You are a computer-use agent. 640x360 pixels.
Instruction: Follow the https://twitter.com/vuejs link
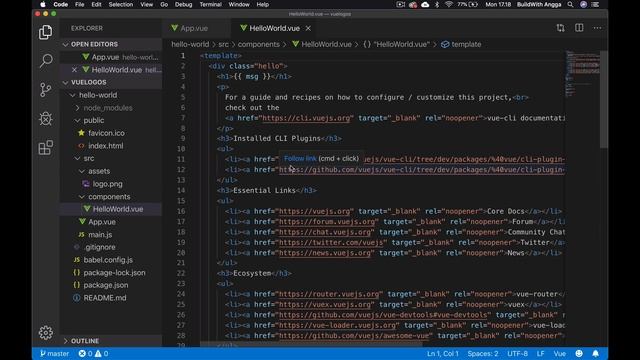tap(331, 242)
